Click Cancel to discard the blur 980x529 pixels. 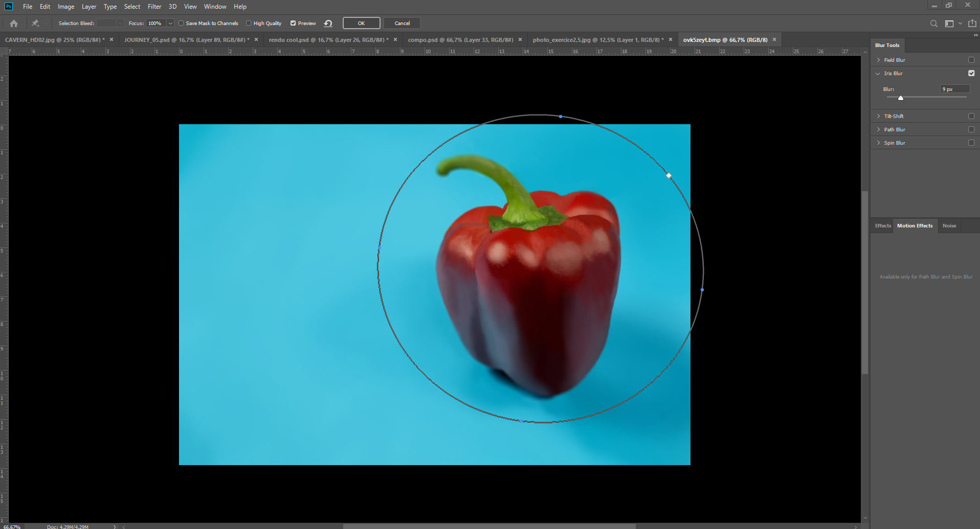(402, 24)
